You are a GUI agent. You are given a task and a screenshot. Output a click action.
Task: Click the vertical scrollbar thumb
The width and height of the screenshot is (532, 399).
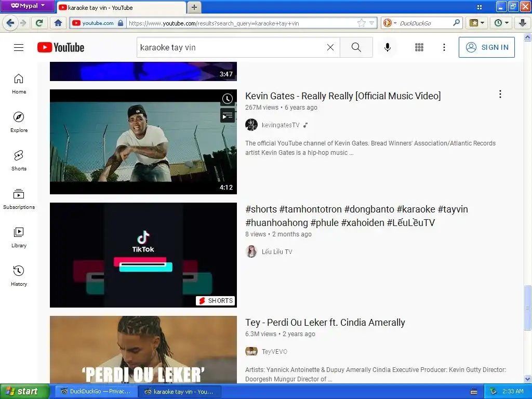528,307
